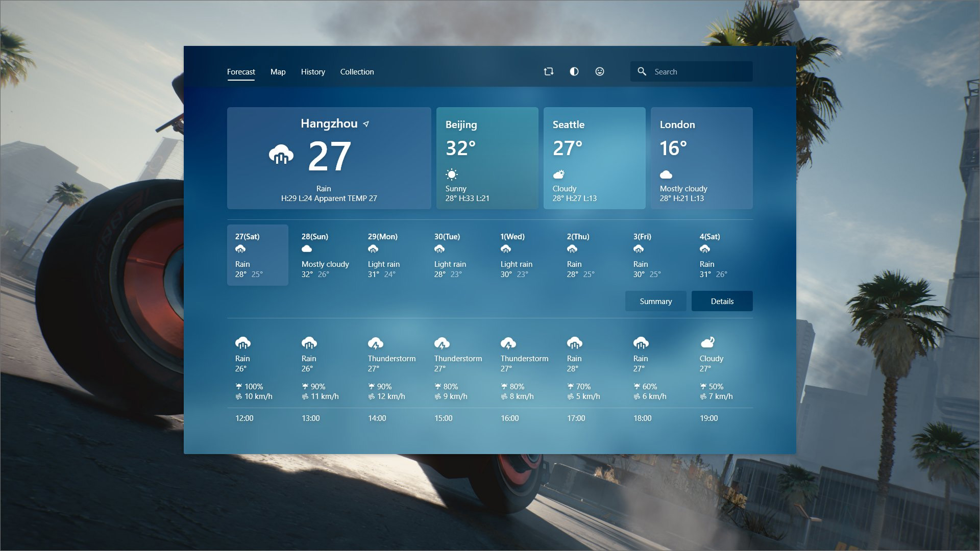
Task: Click the 'Mostly cloudy' label under 28(Sun)
Action: (x=325, y=264)
